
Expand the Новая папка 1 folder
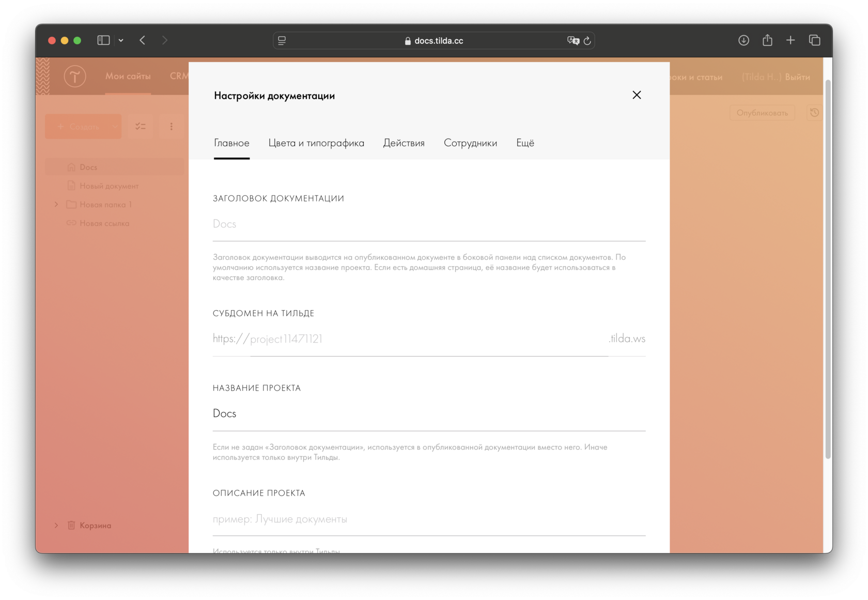56,205
